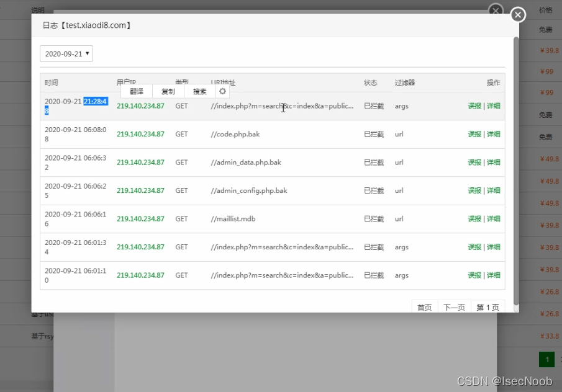Click page 1 button in background window

pos(547,359)
